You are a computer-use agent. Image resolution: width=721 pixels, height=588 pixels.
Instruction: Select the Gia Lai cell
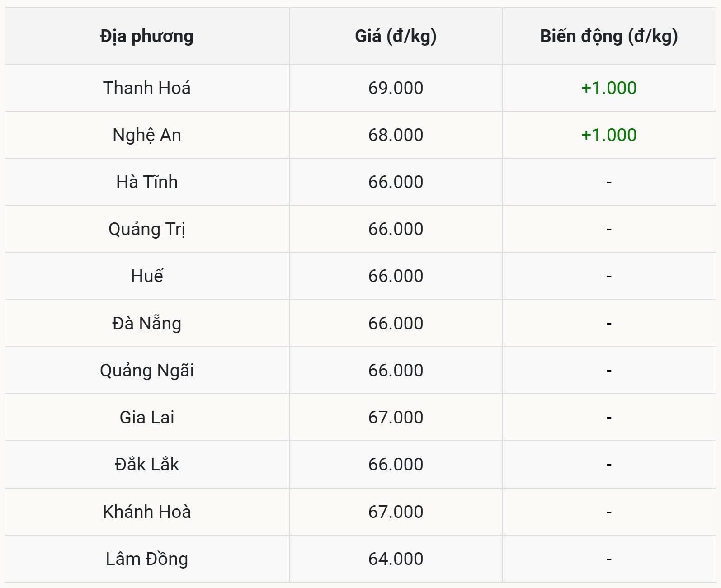[x=147, y=417]
